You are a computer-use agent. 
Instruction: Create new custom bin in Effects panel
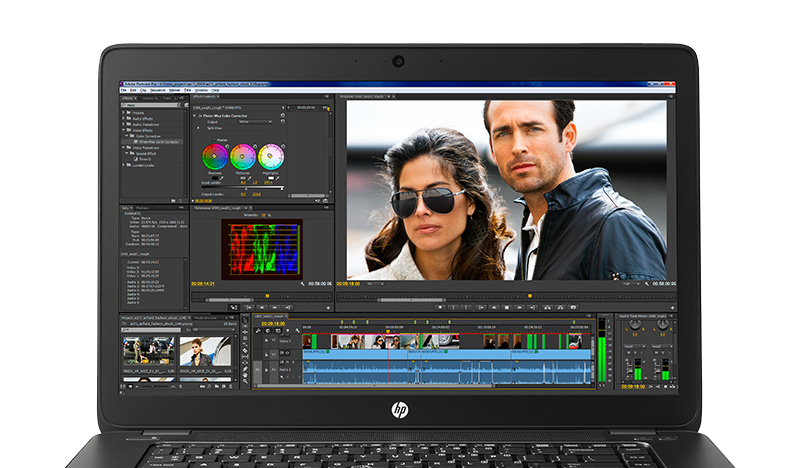click(173, 201)
